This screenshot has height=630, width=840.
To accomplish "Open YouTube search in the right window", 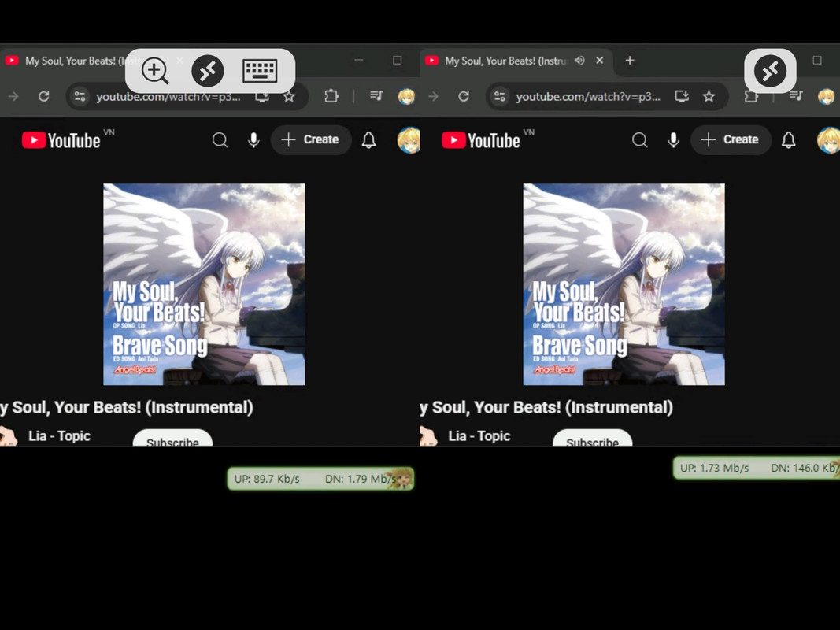I will coord(639,140).
